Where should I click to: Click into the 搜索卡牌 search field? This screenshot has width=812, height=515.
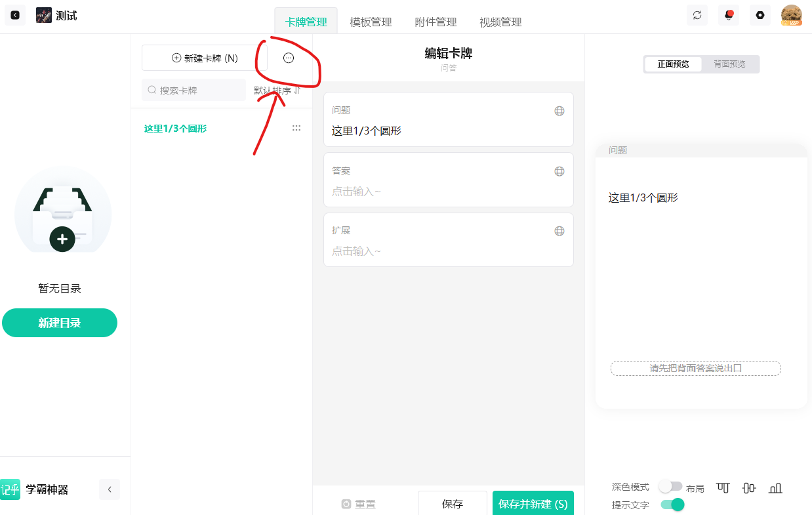click(x=194, y=91)
